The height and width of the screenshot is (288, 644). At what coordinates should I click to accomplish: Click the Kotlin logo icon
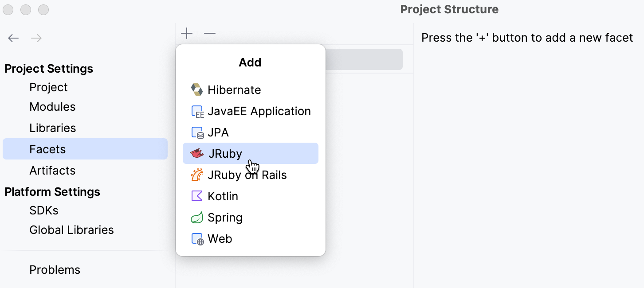[x=197, y=196]
